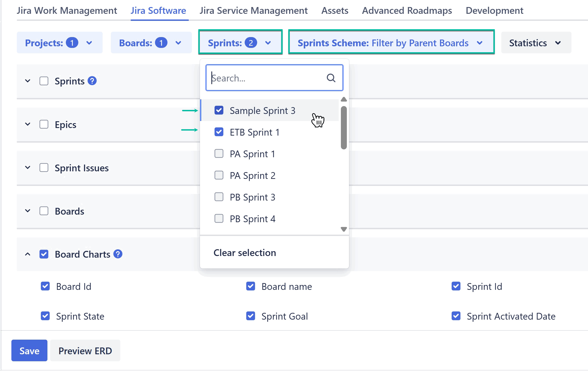Viewport: 588px width, 374px height.
Task: Switch to Jira Service Management tab
Action: [253, 11]
